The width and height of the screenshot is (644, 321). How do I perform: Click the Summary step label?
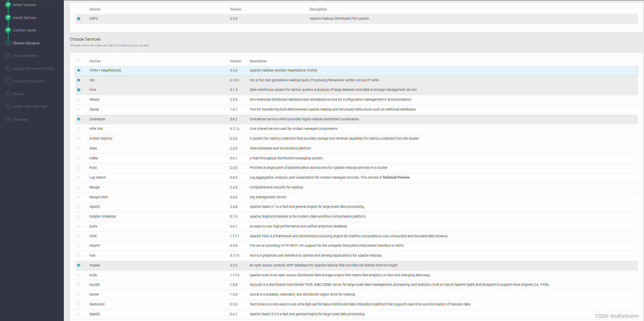coord(20,119)
